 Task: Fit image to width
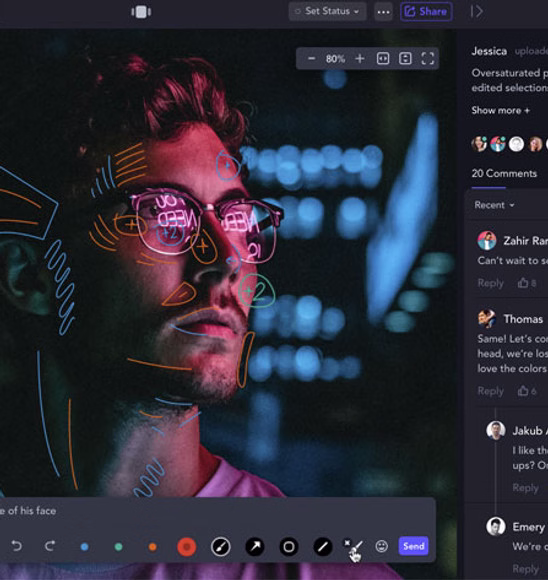pos(383,58)
